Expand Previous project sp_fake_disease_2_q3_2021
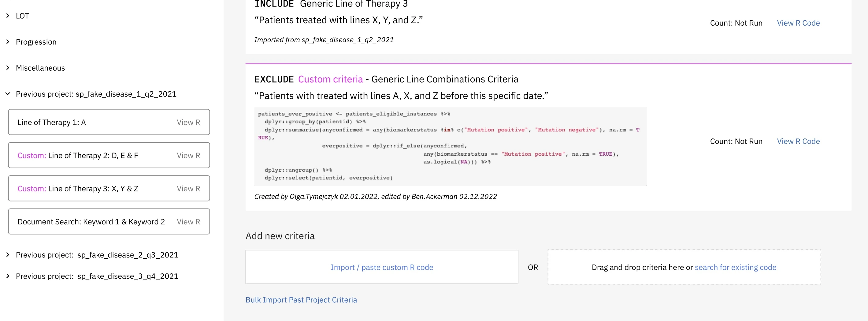The height and width of the screenshot is (321, 868). 8,255
